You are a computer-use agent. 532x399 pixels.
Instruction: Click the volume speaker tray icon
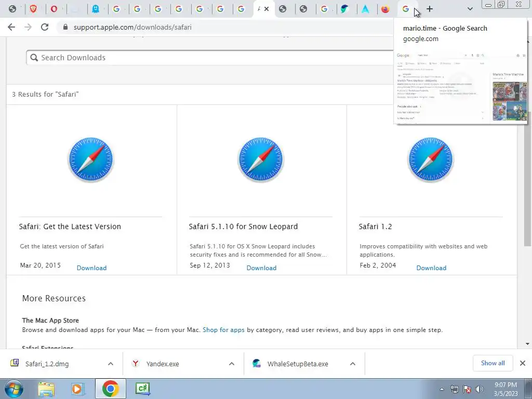point(479,389)
